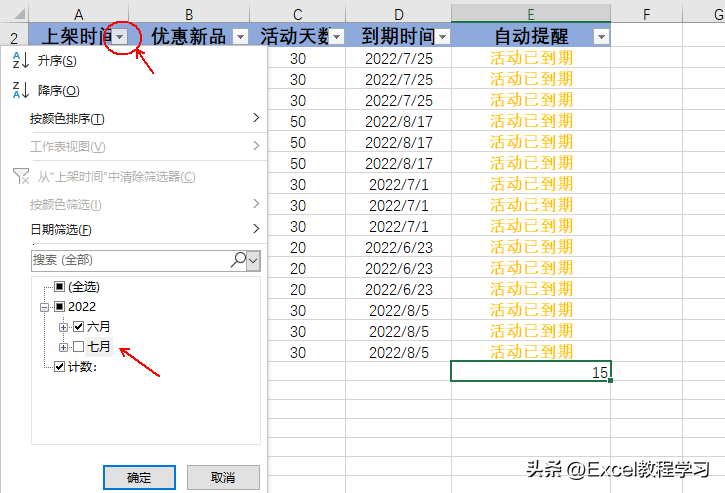This screenshot has height=493, width=725.
Task: Select the row 2 header
Action: click(14, 37)
